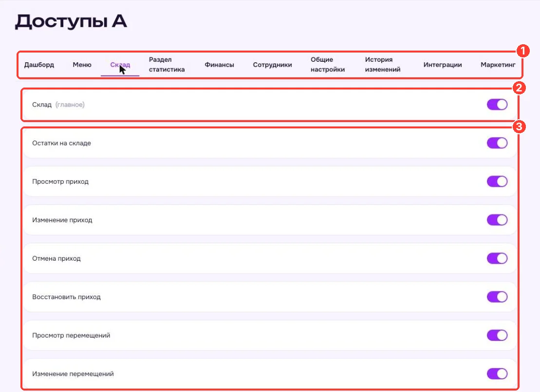Toggle Изменение приход permission
Image resolution: width=540 pixels, height=392 pixels.
(497, 220)
